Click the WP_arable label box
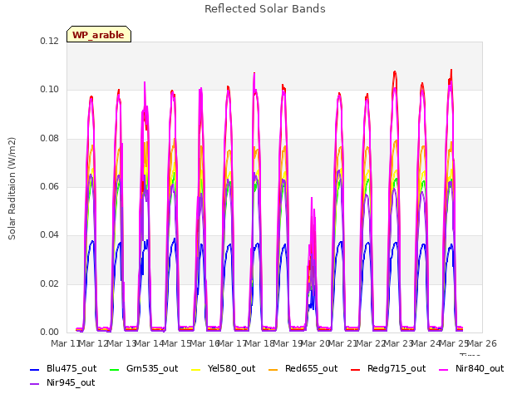Screen dimensions: 532x399 click(x=99, y=34)
